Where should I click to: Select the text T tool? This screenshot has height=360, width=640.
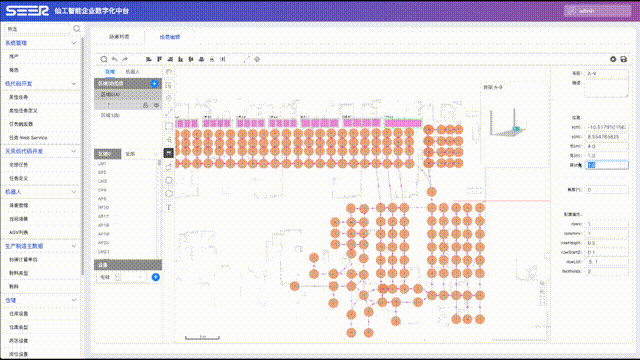point(169,207)
